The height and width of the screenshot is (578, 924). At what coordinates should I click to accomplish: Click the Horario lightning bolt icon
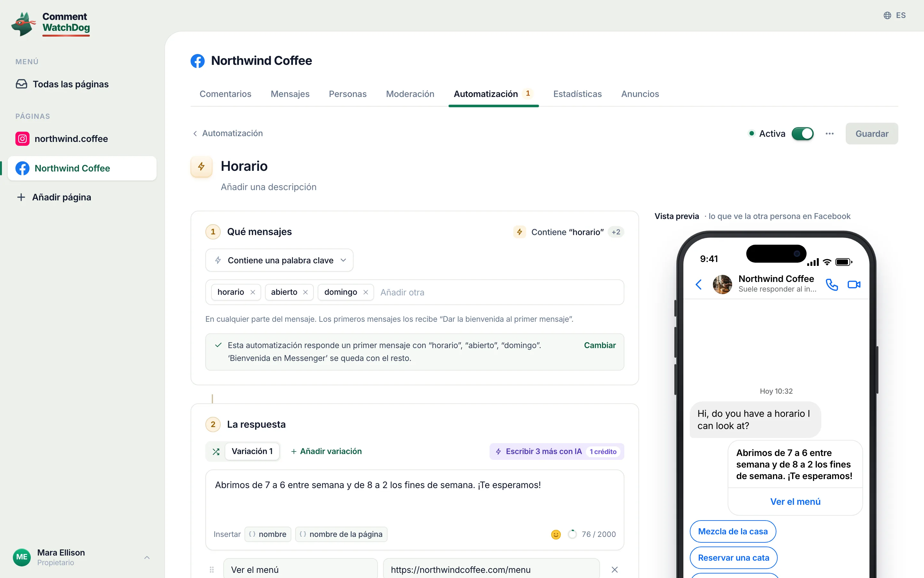201,166
